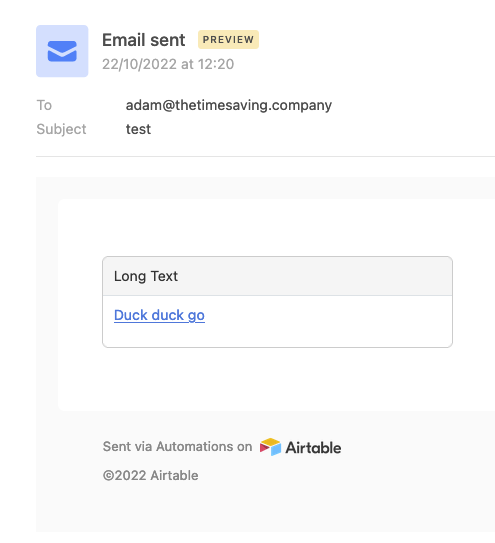Viewport: 495px width, 543px height.
Task: Click the timestamp 22/10/2022 at 12:20
Action: click(x=168, y=64)
